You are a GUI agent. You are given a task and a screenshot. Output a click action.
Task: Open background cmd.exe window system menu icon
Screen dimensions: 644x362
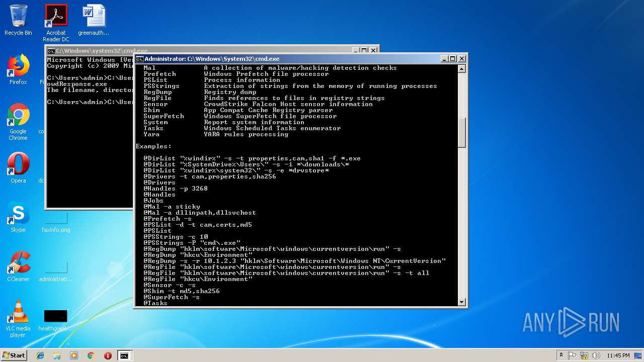coord(51,51)
